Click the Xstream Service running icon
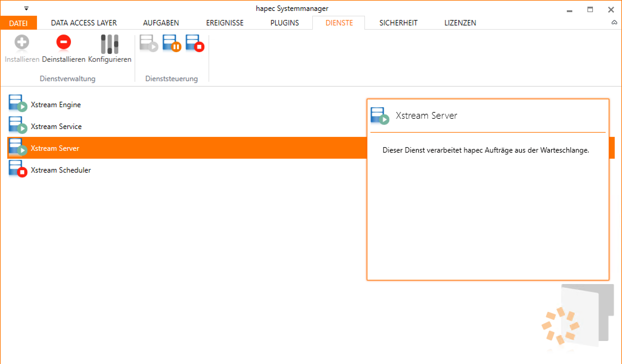Image resolution: width=622 pixels, height=364 pixels. pos(18,125)
